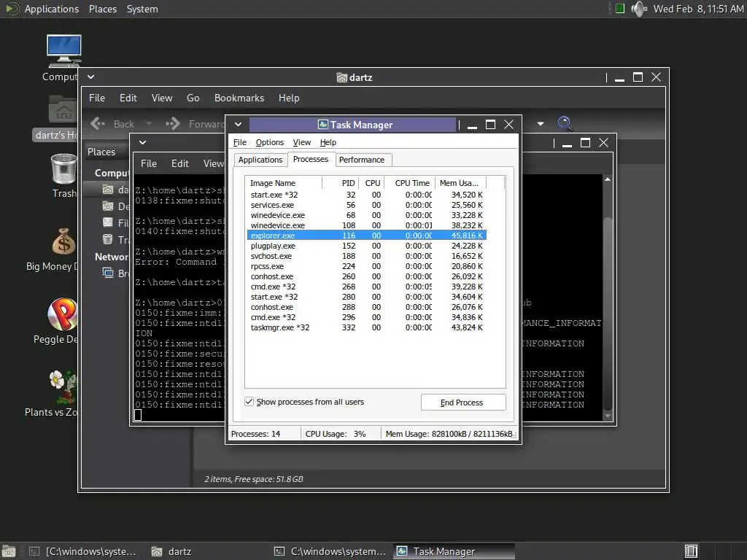The height and width of the screenshot is (560, 747).
Task: Open the Applications menu in top panel
Action: coord(52,9)
